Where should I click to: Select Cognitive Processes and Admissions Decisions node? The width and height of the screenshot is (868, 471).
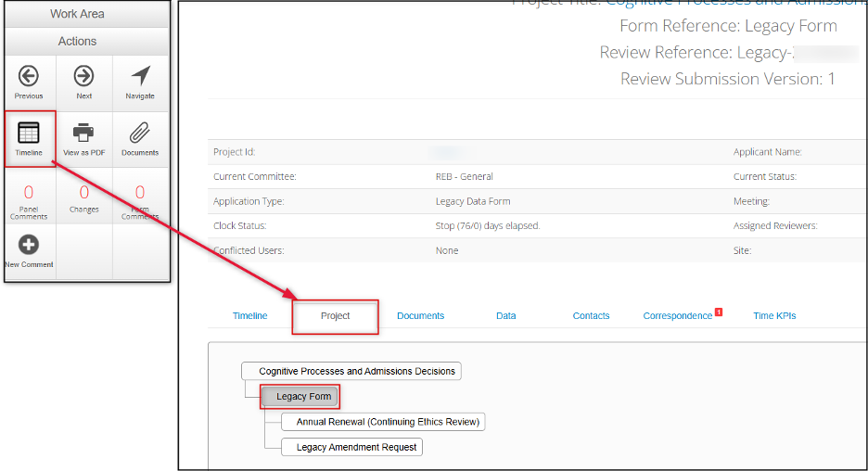[x=351, y=371]
